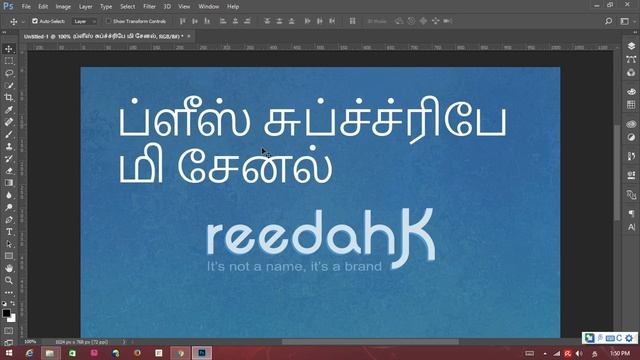
Task: Select the Lasso tool
Action: pos(9,73)
